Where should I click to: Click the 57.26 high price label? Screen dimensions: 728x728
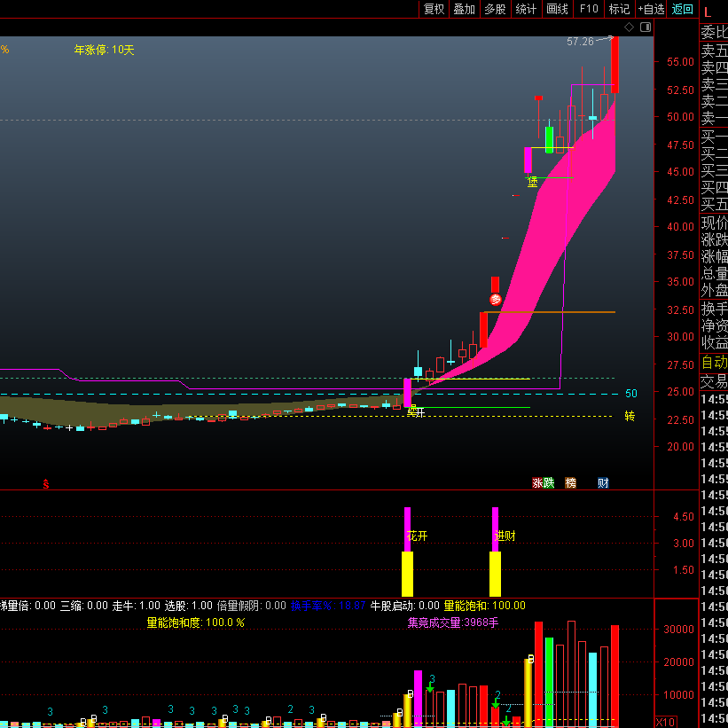(x=580, y=42)
